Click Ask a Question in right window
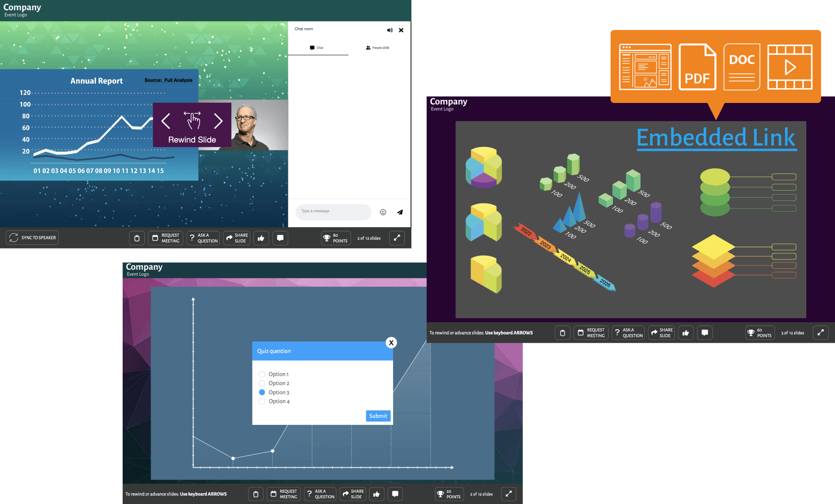Screen dimensions: 835x504 pos(628,333)
